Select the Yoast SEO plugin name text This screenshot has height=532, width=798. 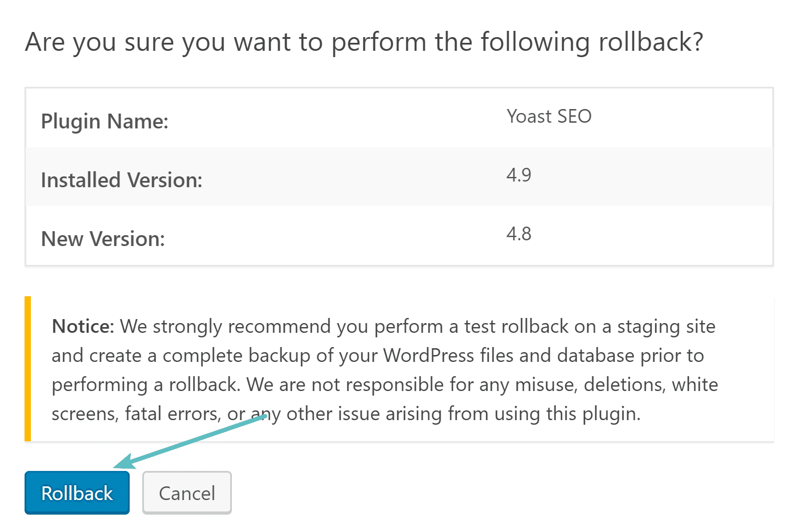[x=549, y=116]
